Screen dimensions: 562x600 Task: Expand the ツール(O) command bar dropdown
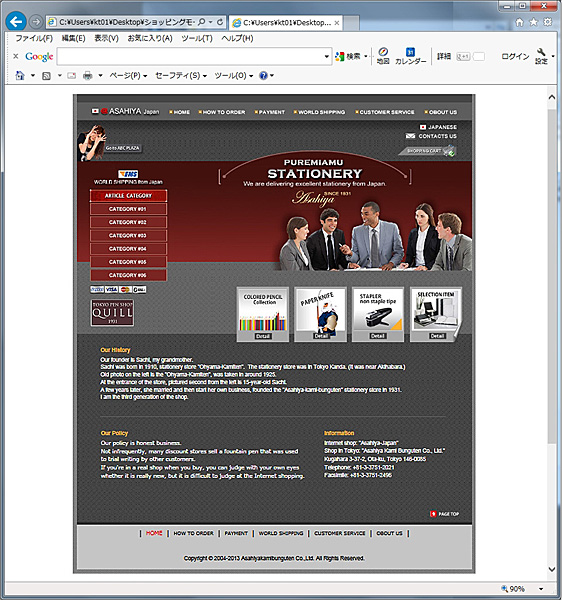tap(233, 75)
